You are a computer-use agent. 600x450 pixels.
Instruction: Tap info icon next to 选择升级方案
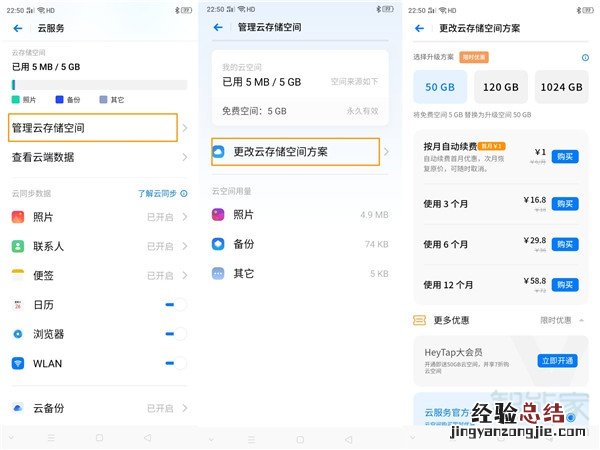click(585, 58)
